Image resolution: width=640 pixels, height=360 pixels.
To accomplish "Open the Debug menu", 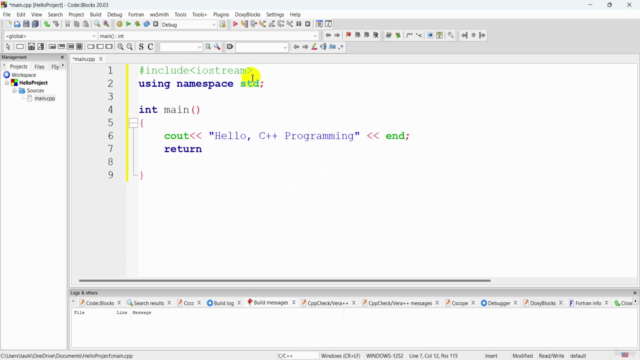I will tap(114, 14).
